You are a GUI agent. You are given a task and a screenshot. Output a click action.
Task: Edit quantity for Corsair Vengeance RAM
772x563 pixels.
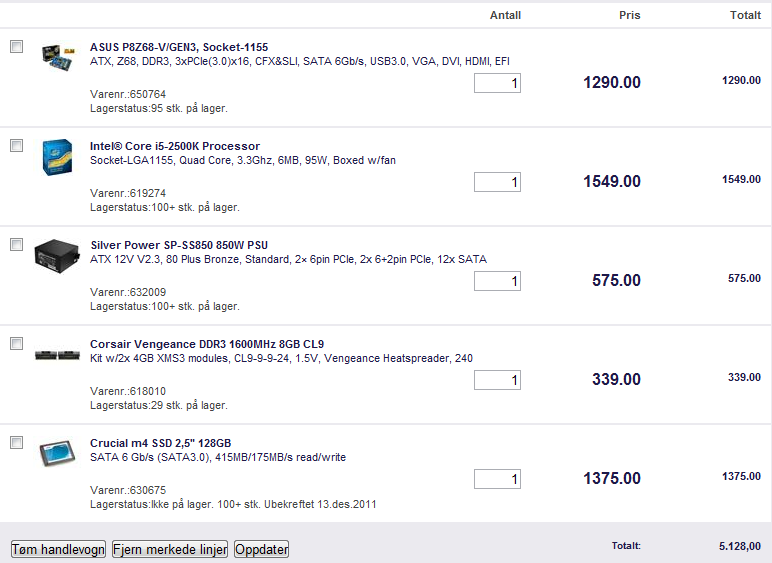(x=497, y=380)
